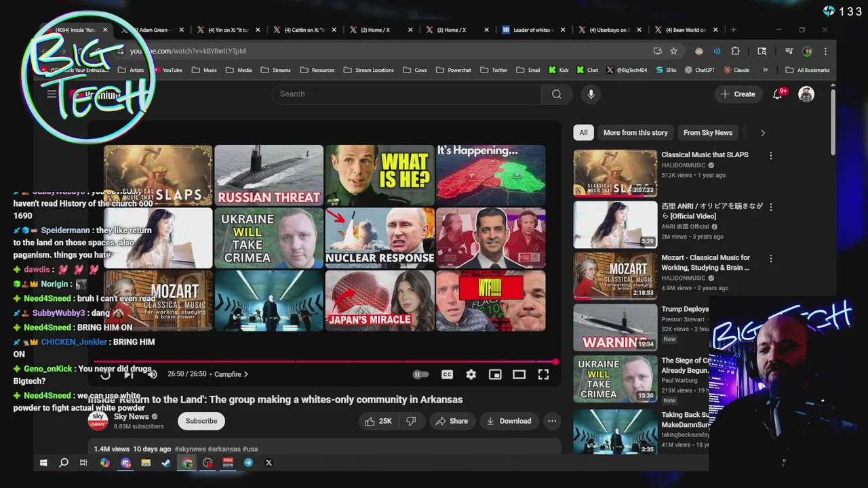Share the Sky News video

(x=452, y=421)
